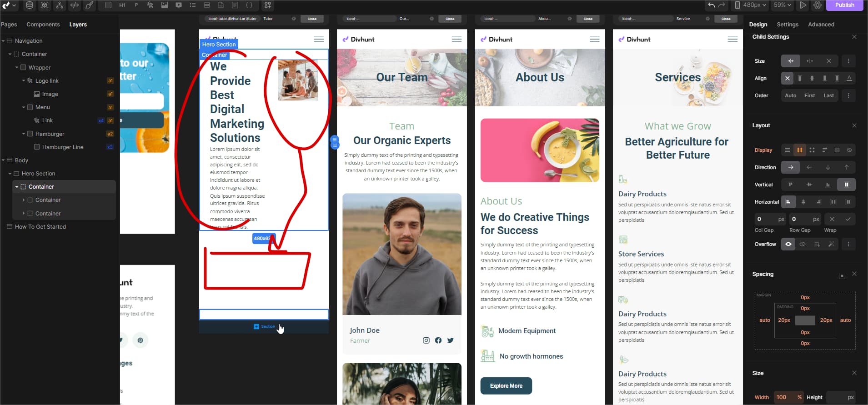Set flex direction to down arrow
Screen dimensions: 868x405
pos(828,167)
